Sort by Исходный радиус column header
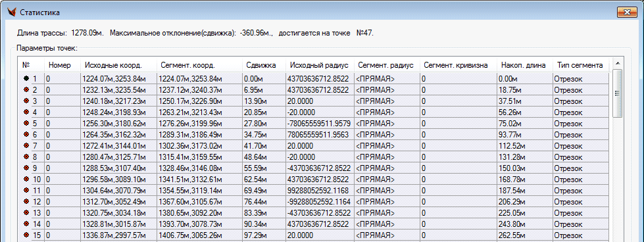This screenshot has width=644, height=242. (320, 65)
